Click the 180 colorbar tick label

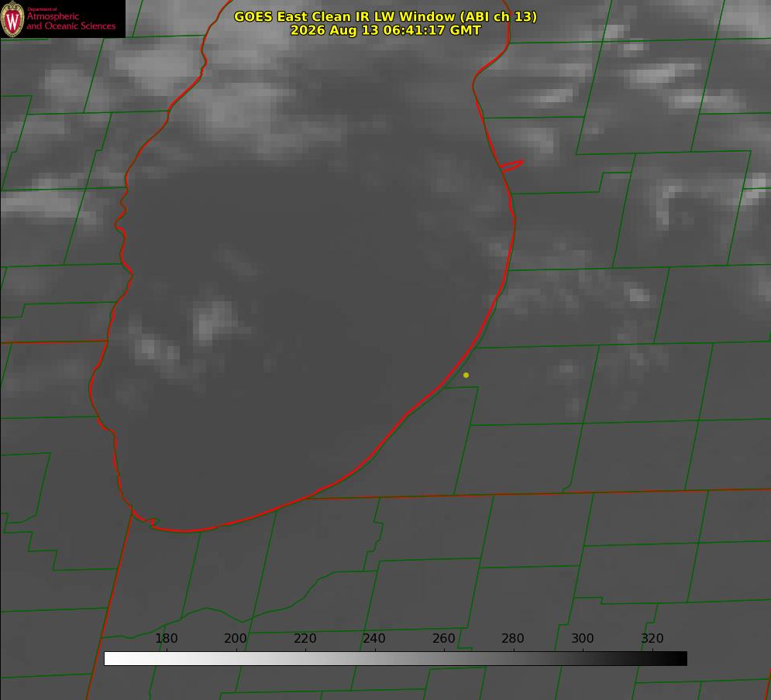pos(166,638)
